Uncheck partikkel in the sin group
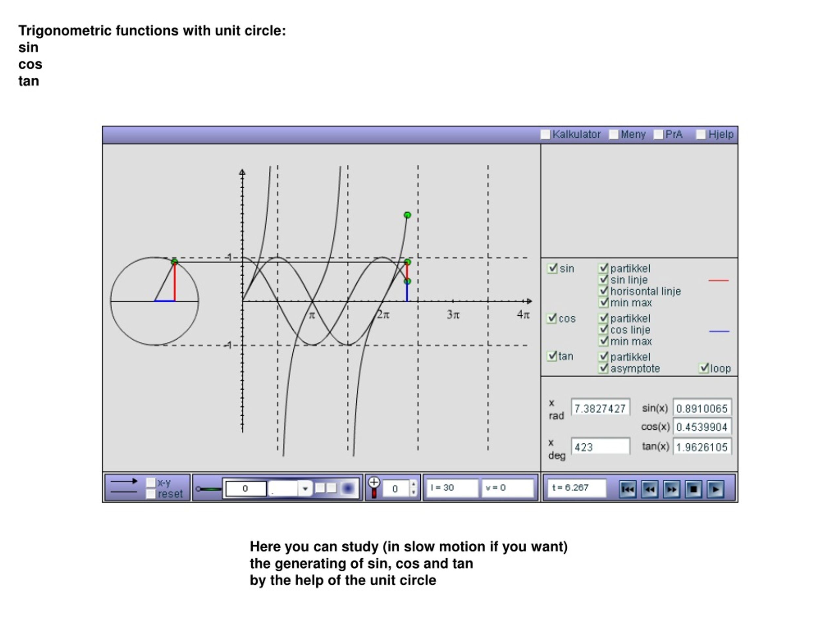Image resolution: width=840 pixels, height=630 pixels. pyautogui.click(x=603, y=268)
